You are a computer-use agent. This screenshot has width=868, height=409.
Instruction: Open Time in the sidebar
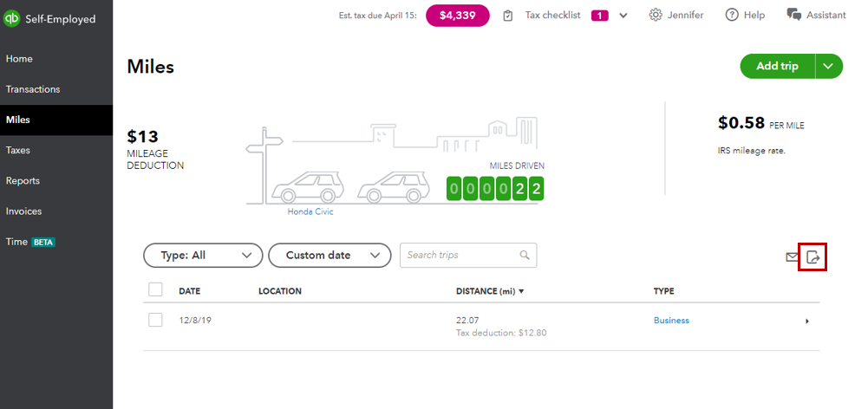pyautogui.click(x=16, y=242)
